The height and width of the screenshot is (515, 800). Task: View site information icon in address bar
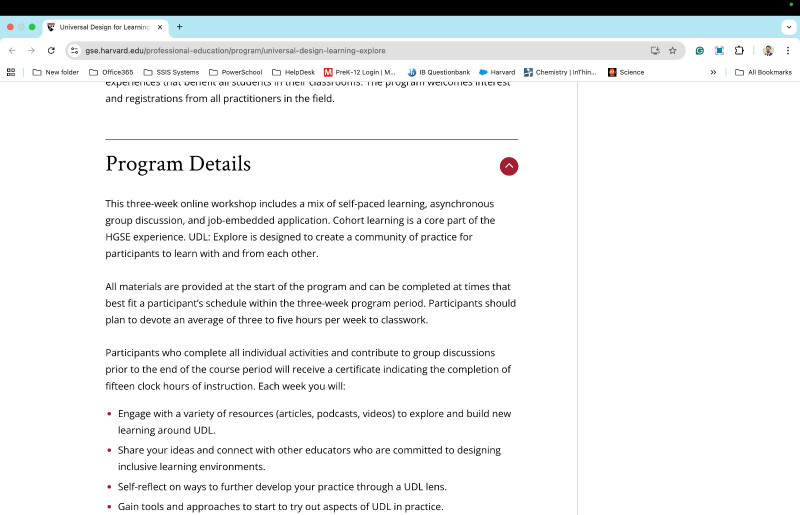tap(74, 50)
